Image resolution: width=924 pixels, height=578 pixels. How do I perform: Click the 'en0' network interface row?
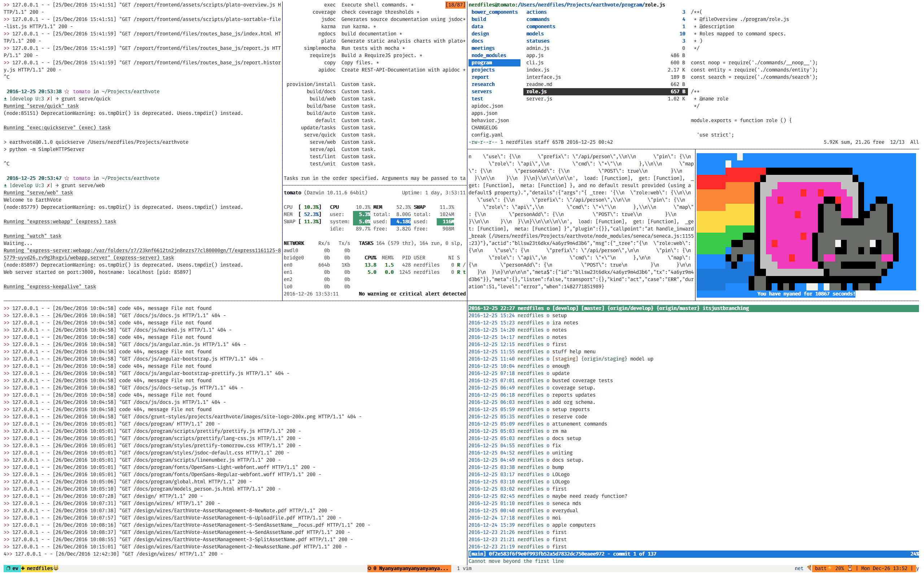coord(317,264)
